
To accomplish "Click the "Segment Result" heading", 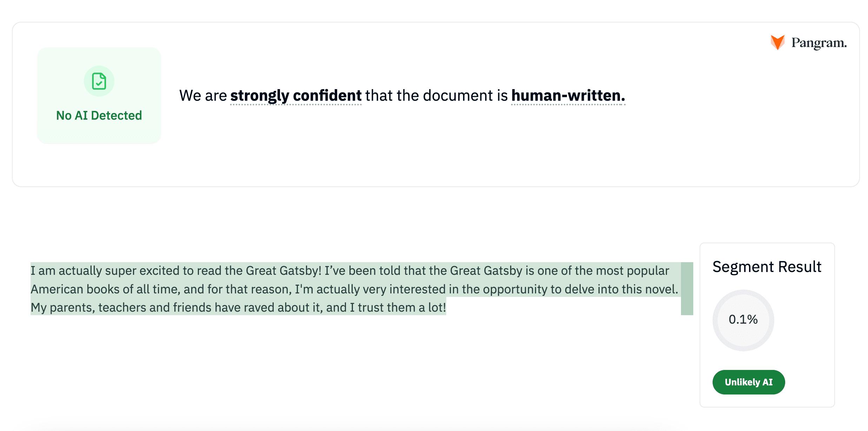I will [x=767, y=267].
